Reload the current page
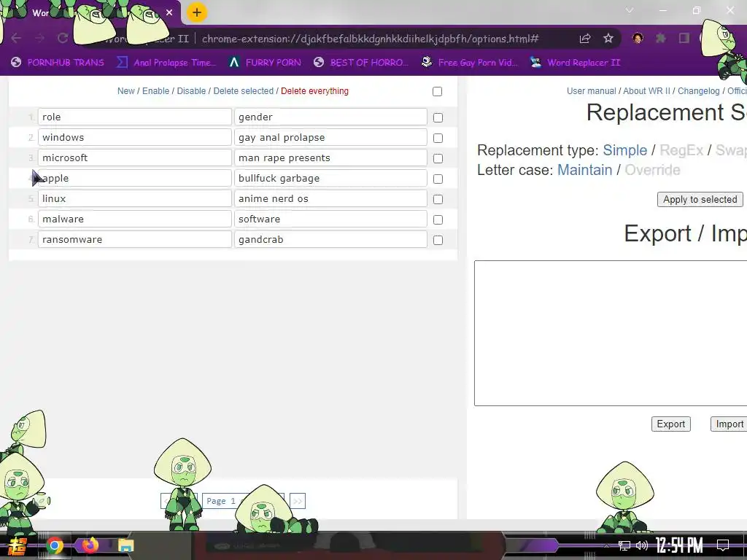 coord(63,38)
